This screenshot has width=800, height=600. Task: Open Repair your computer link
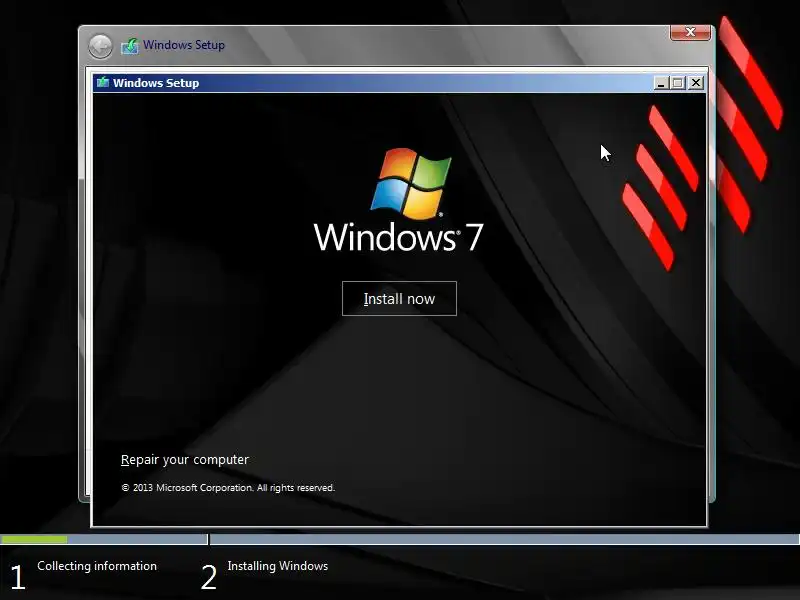[185, 460]
